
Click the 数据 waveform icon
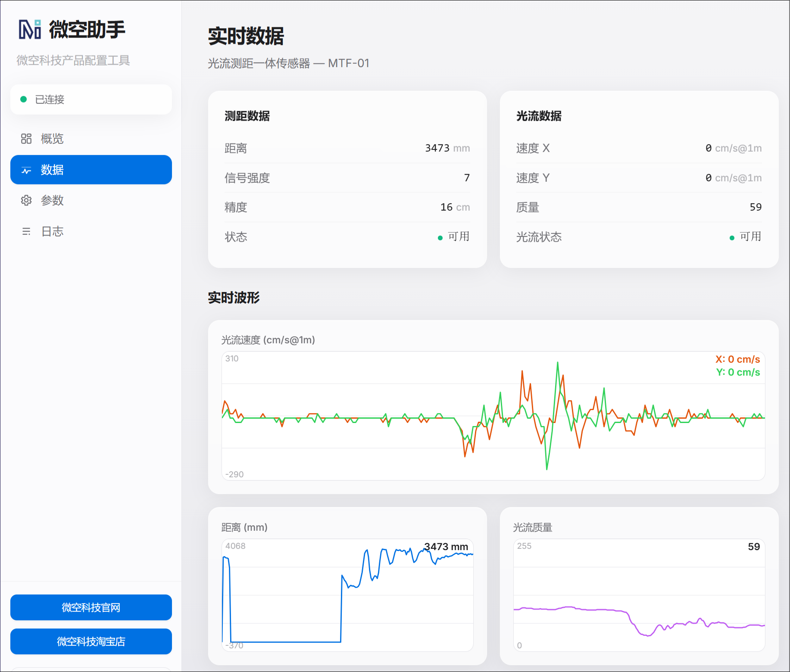coord(26,170)
